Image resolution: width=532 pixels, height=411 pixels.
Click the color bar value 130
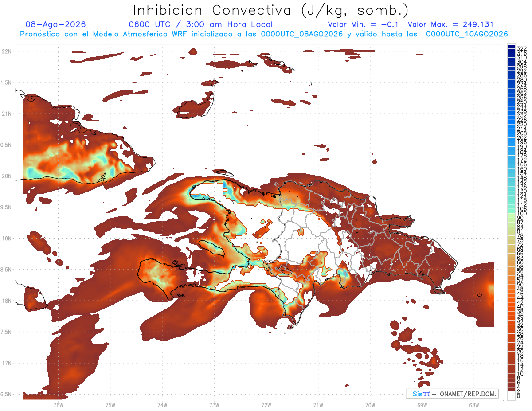pyautogui.click(x=521, y=191)
